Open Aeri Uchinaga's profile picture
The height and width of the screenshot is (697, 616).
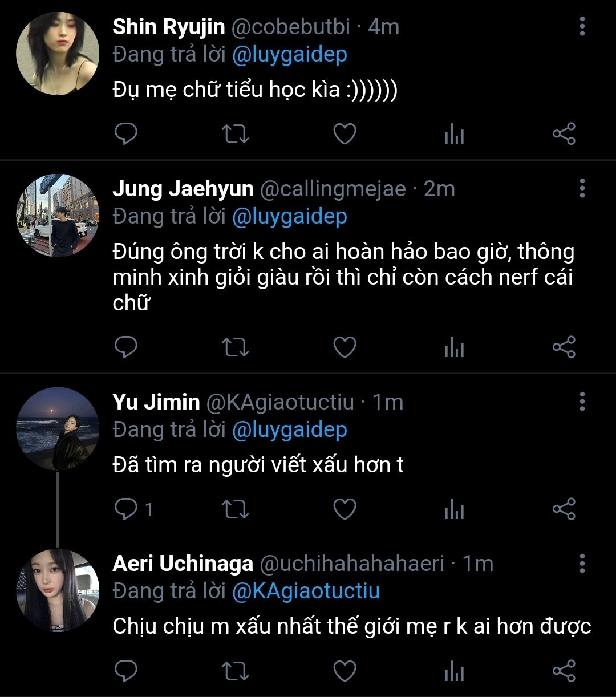pyautogui.click(x=58, y=591)
